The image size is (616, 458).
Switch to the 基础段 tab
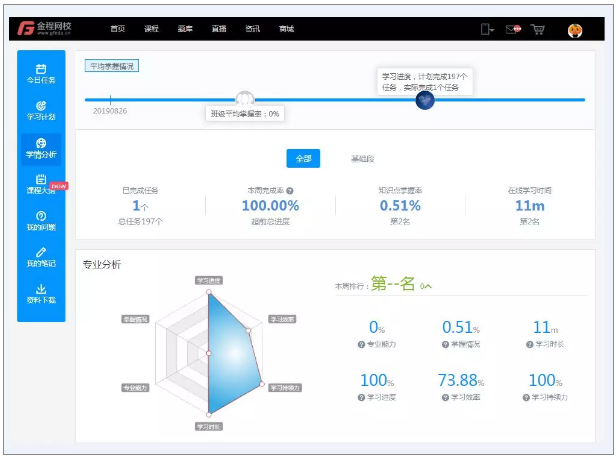tap(362, 158)
